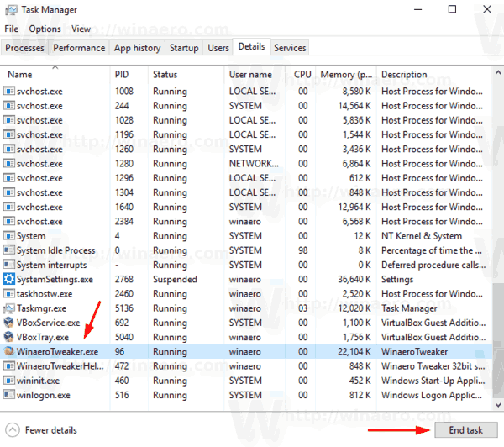Viewport: 504px width, 447px height.
Task: Click the Winaero Tweaker 32bit description
Action: tap(433, 366)
